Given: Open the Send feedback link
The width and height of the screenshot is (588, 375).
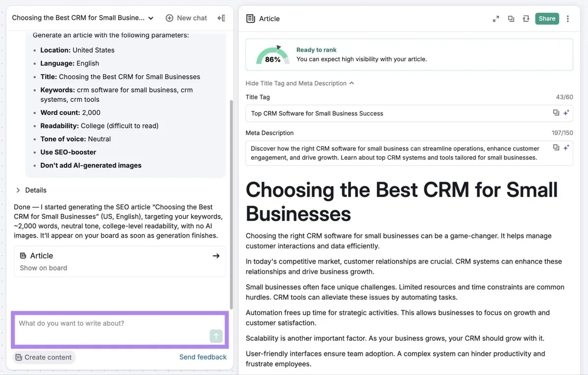Looking at the screenshot, I should [203, 357].
